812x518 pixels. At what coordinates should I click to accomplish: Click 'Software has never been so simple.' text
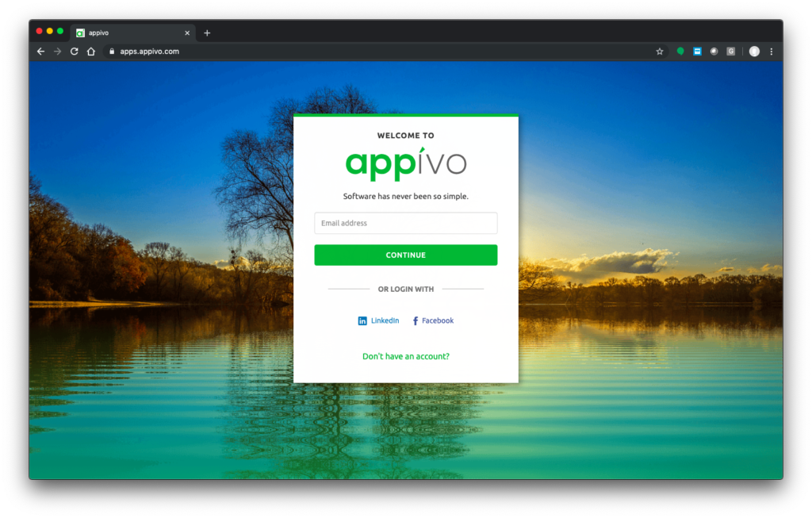pyautogui.click(x=405, y=196)
